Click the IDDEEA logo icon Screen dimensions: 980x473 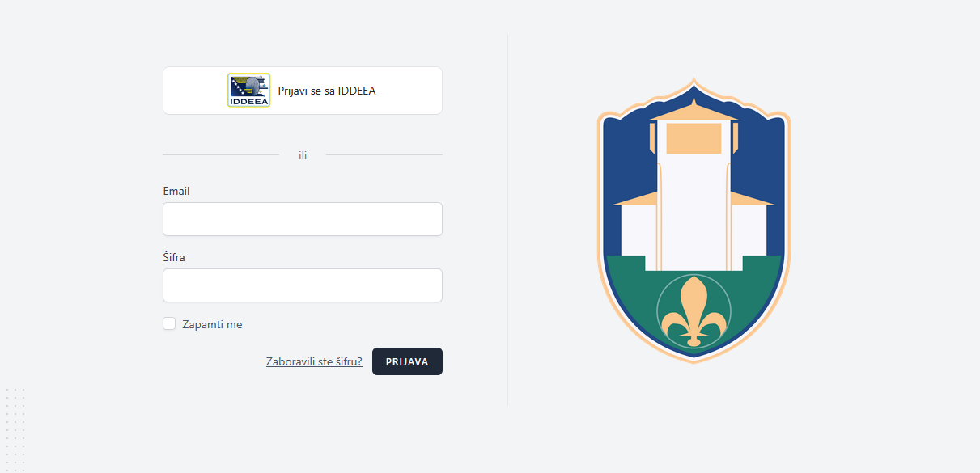tap(248, 91)
